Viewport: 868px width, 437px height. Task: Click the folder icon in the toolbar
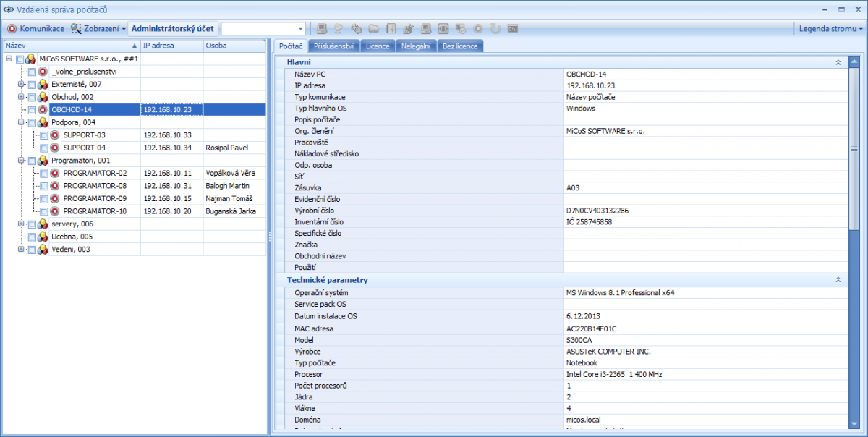[373, 29]
